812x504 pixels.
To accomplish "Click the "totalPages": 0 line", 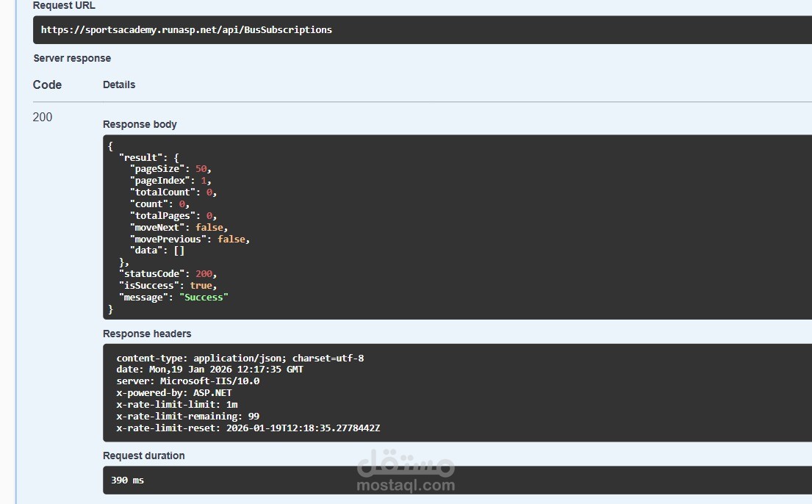I will [x=173, y=215].
